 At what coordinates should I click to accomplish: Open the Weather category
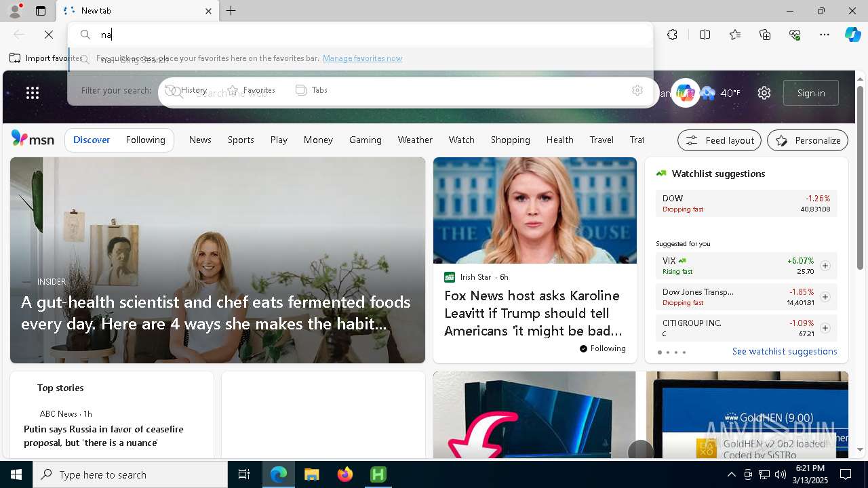point(415,140)
